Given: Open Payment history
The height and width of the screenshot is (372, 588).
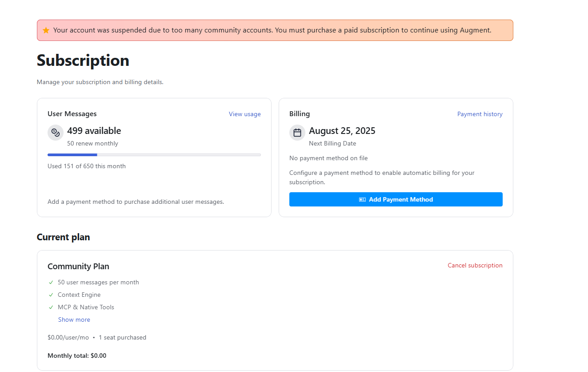Looking at the screenshot, I should pos(480,114).
